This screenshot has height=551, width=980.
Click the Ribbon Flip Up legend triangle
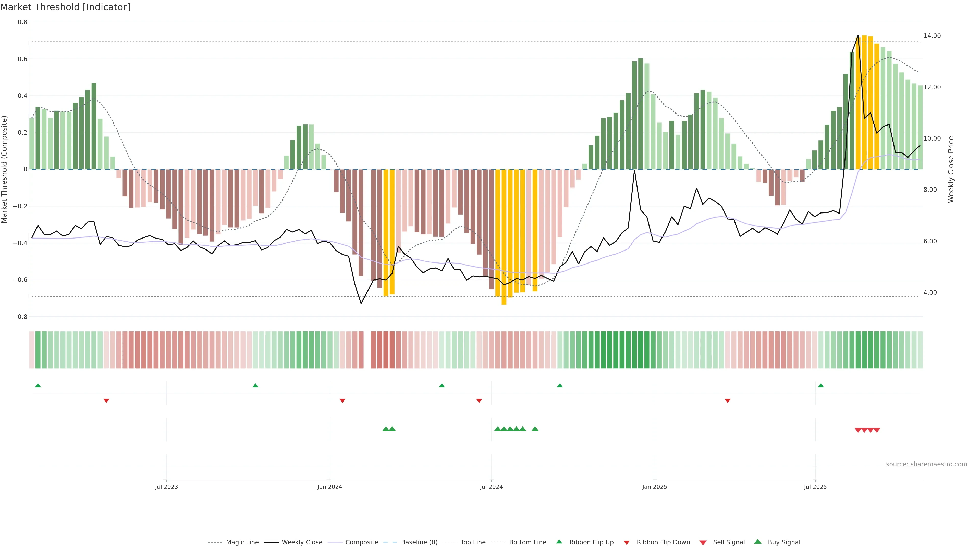(x=559, y=542)
